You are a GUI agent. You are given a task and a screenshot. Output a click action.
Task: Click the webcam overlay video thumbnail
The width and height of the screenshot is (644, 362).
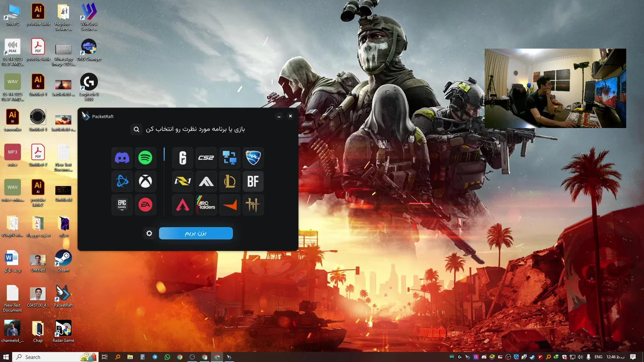tap(555, 88)
